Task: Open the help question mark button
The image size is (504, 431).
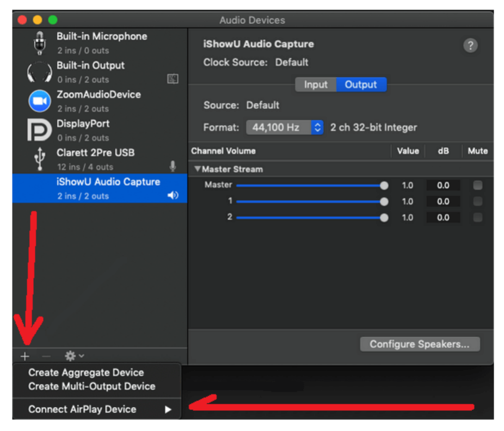Action: 470,45
